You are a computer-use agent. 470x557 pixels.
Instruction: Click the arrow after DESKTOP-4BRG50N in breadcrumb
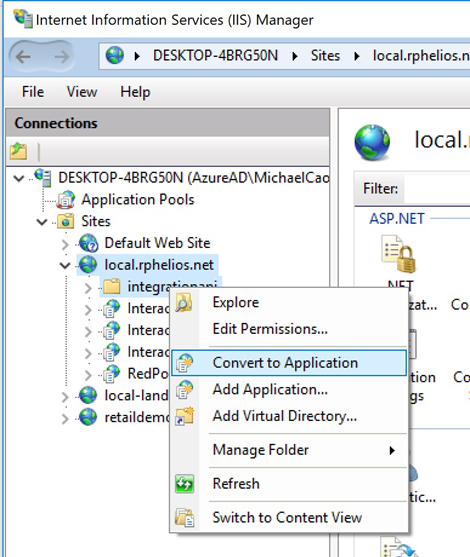click(295, 56)
